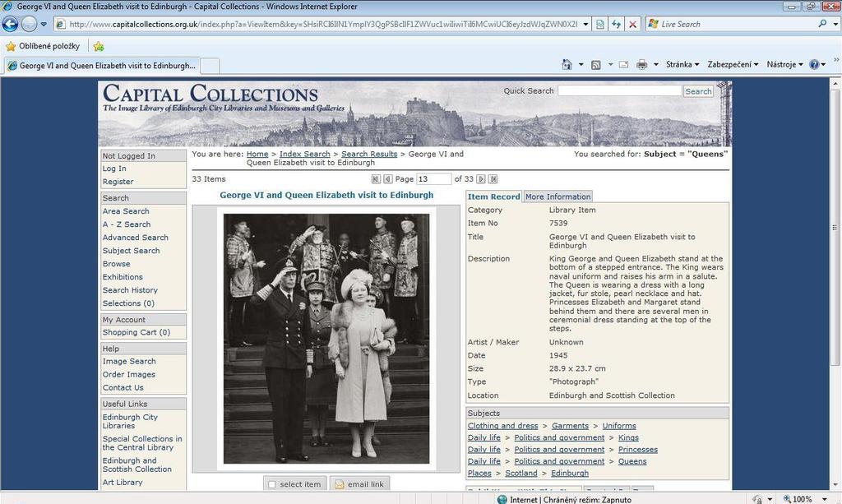Open the Oblíbené položky favorites button
The height and width of the screenshot is (504, 842).
coord(43,46)
